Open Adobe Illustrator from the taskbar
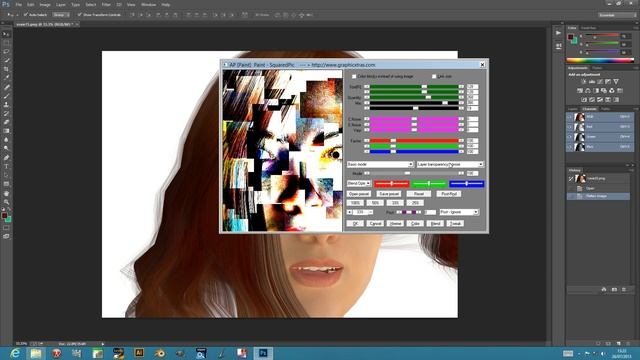The image size is (640, 360). coord(139,353)
